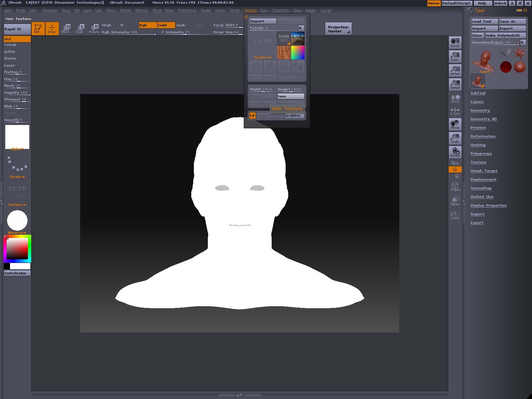Click the Zoom navigation icon
532x399 pixels.
455,57
